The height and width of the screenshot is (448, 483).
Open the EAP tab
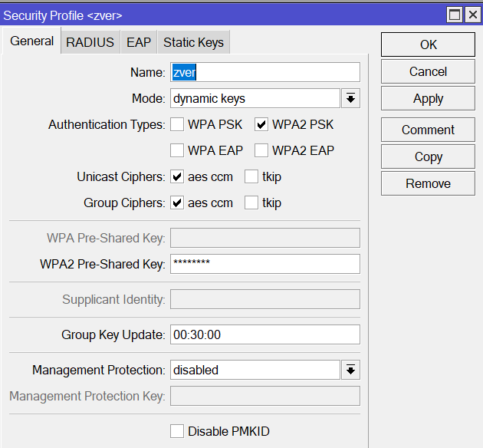click(139, 42)
